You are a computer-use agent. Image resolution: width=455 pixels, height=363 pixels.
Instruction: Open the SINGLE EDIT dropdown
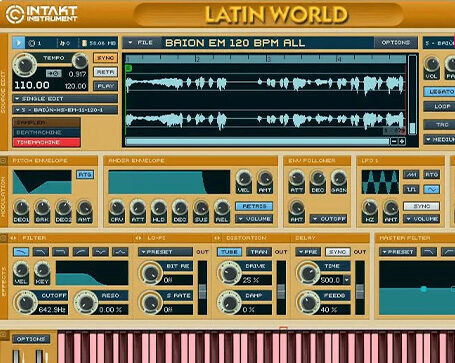pyautogui.click(x=65, y=99)
